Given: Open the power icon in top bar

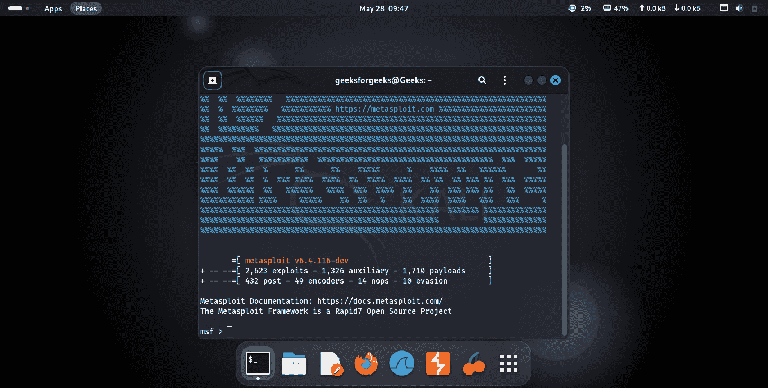Looking at the screenshot, I should point(755,8).
